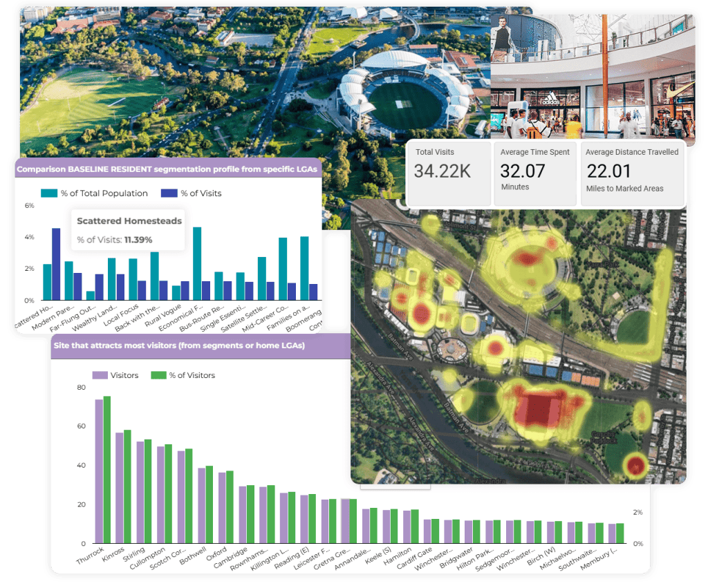
Task: Select the Total Visits 34.22K card
Action: point(447,171)
